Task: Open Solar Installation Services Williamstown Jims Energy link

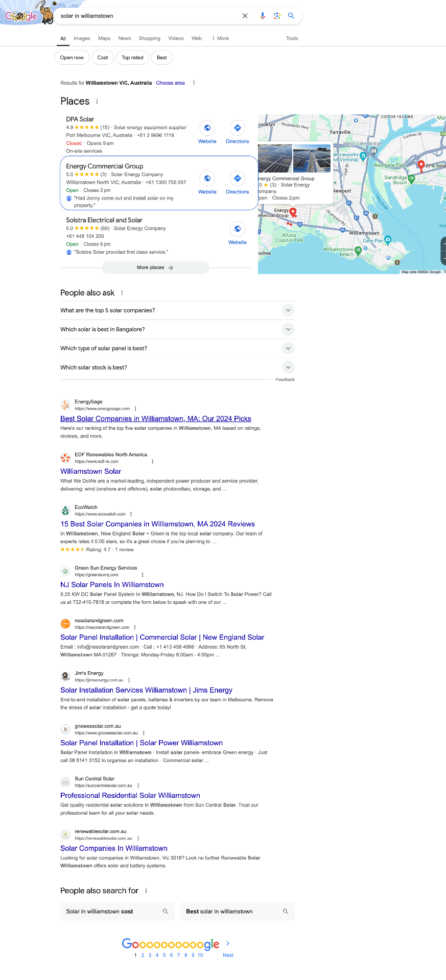Action: tap(146, 690)
